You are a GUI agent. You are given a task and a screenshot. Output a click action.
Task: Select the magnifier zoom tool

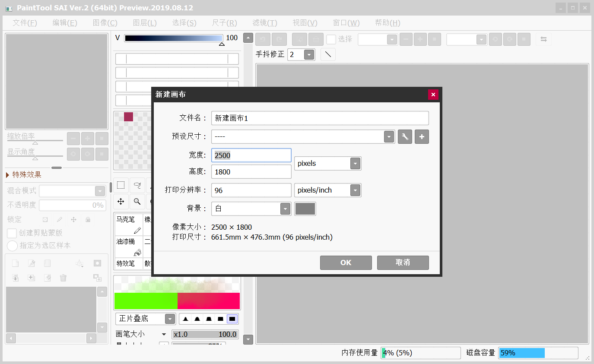pyautogui.click(x=137, y=201)
